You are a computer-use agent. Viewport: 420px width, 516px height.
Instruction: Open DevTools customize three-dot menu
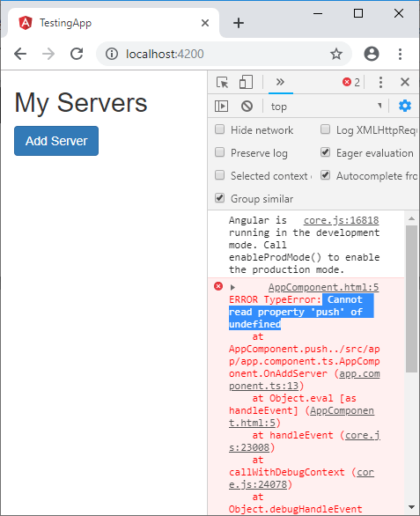[380, 82]
